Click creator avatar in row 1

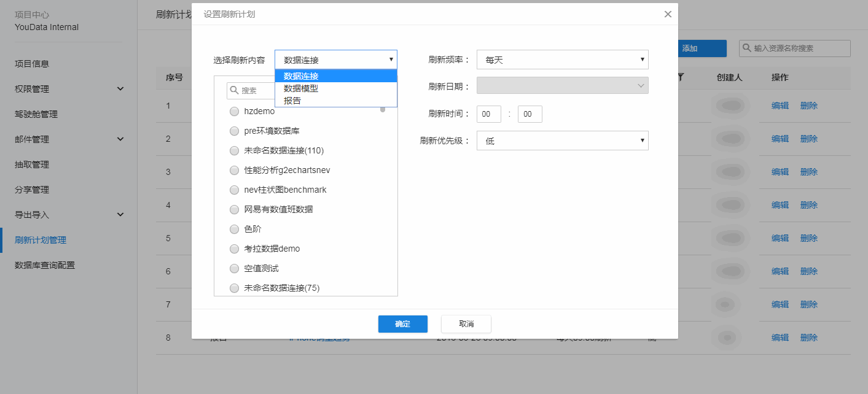tap(730, 106)
